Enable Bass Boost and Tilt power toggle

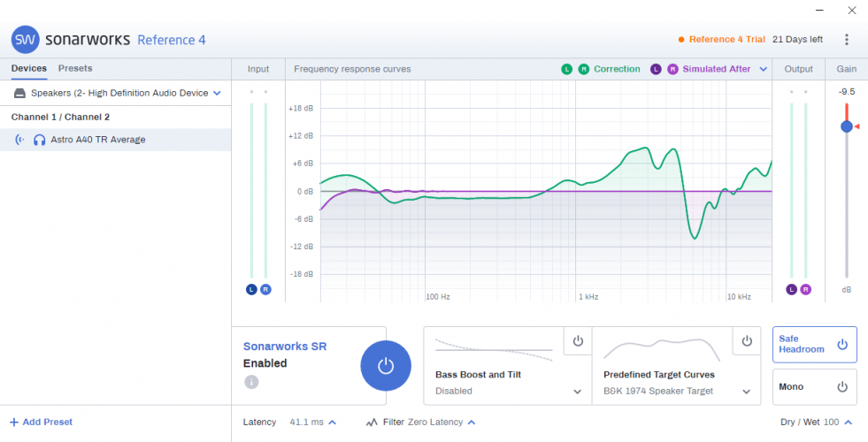coord(578,341)
